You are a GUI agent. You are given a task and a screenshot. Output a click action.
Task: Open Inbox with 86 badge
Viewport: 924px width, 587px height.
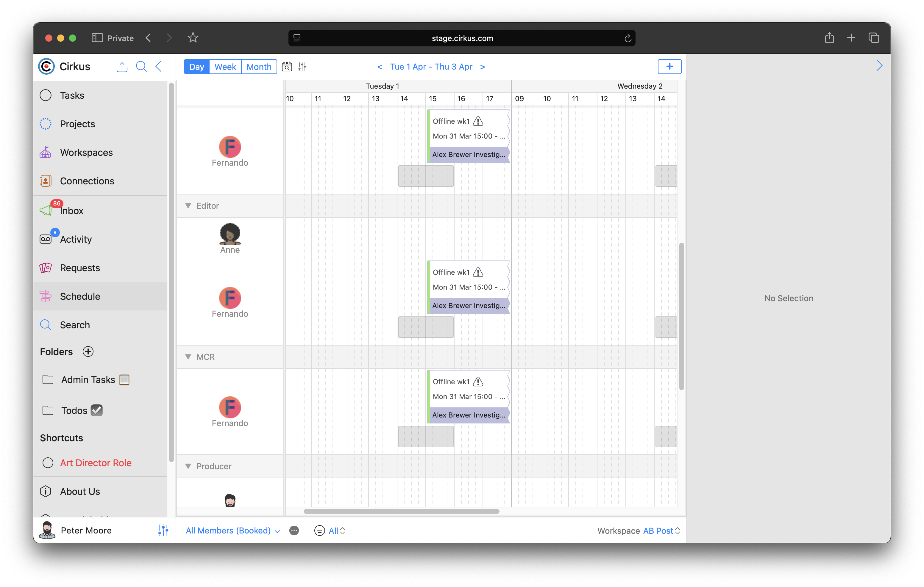click(x=71, y=211)
